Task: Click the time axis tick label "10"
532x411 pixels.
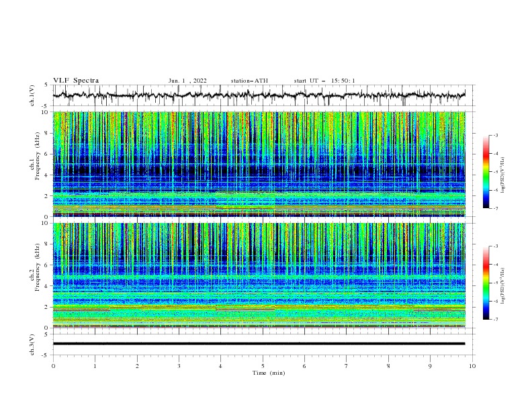Action: coord(472,366)
